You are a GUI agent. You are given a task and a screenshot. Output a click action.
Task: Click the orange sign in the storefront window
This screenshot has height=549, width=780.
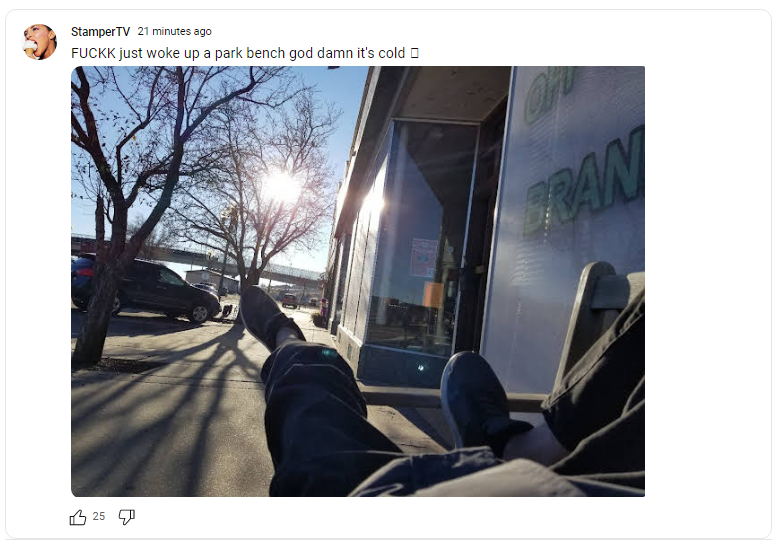[x=432, y=295]
